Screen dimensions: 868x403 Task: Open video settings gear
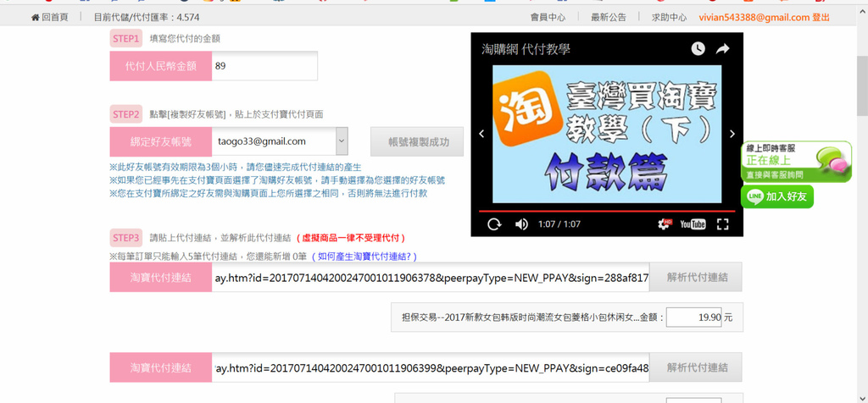pyautogui.click(x=664, y=224)
